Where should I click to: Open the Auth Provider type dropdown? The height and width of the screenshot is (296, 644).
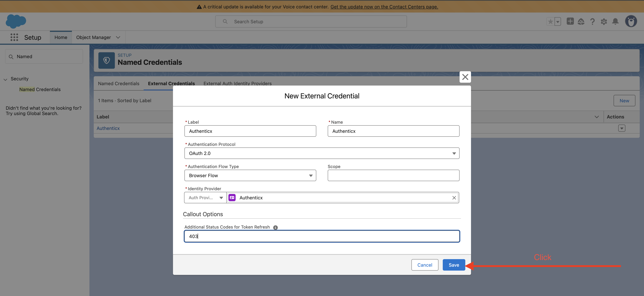205,198
